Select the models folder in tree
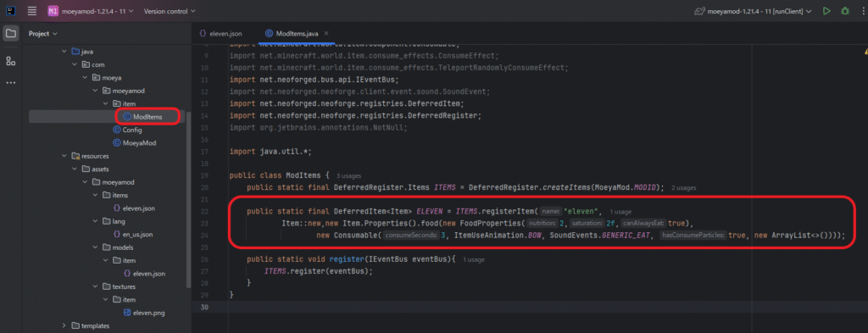 117,247
